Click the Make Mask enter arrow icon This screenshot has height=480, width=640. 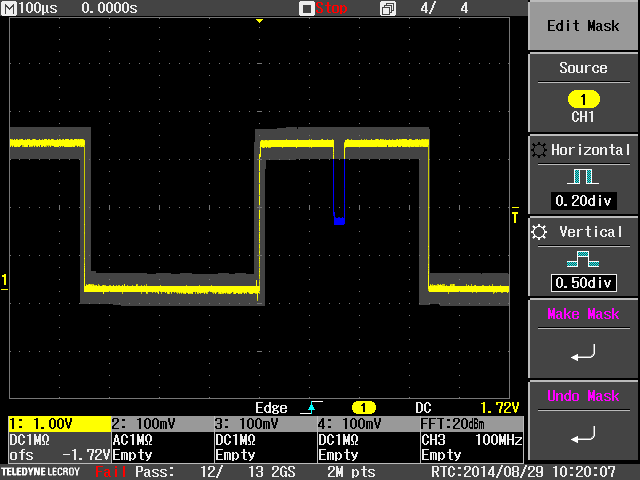(583, 353)
